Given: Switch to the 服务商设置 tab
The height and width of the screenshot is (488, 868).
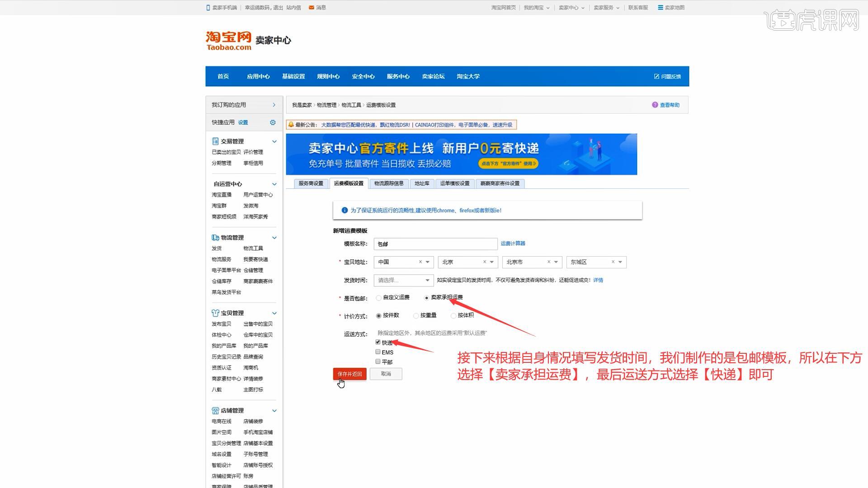Looking at the screenshot, I should click(x=311, y=183).
